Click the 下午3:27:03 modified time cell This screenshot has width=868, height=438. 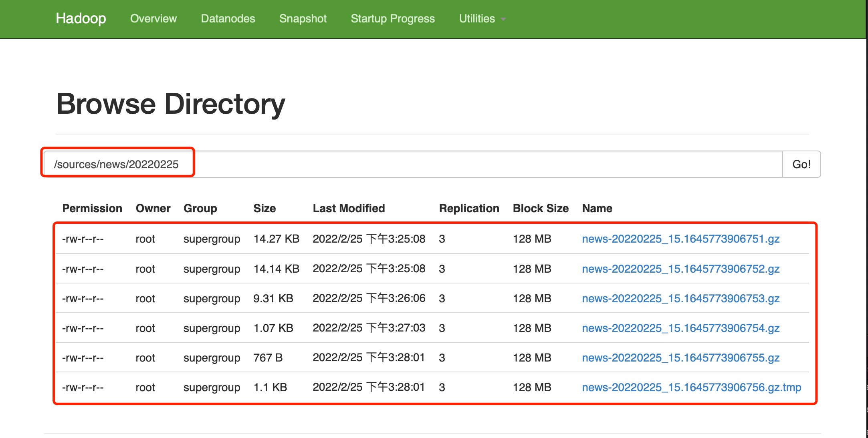369,328
